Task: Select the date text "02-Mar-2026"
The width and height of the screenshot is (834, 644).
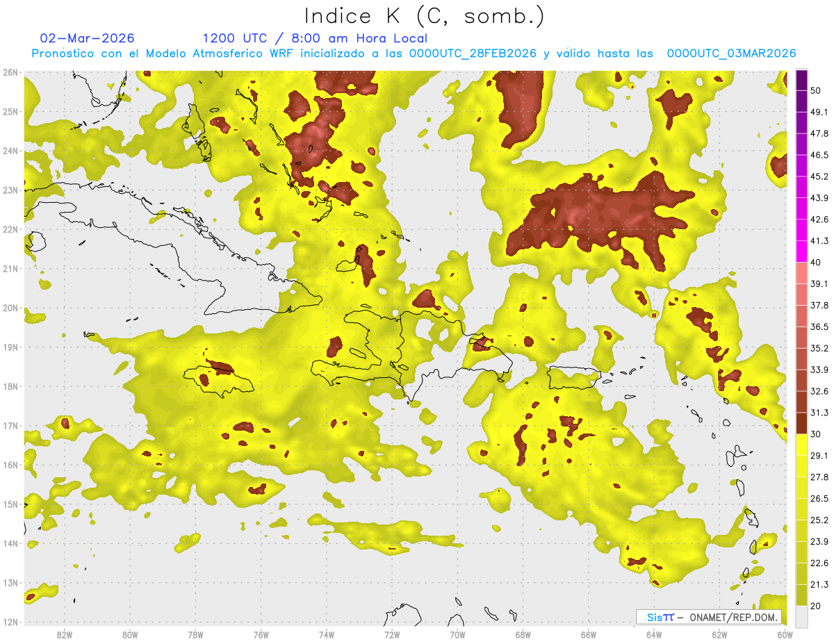Action: (88, 38)
